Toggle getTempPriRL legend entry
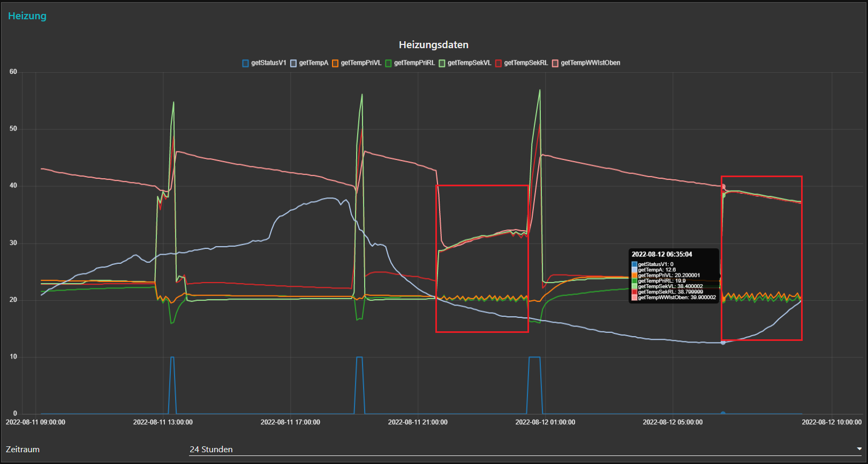Viewport: 868px width, 464px height. (414, 63)
